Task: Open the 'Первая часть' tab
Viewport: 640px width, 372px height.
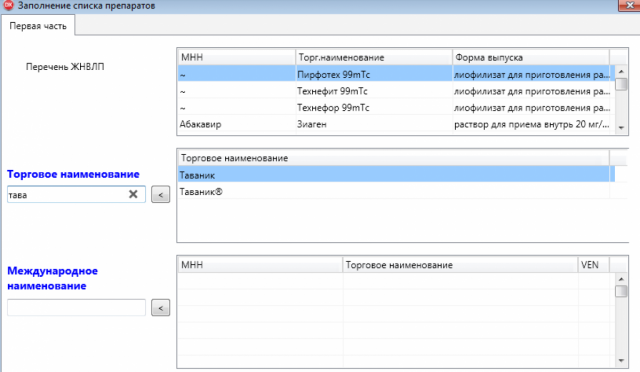Action: point(38,26)
